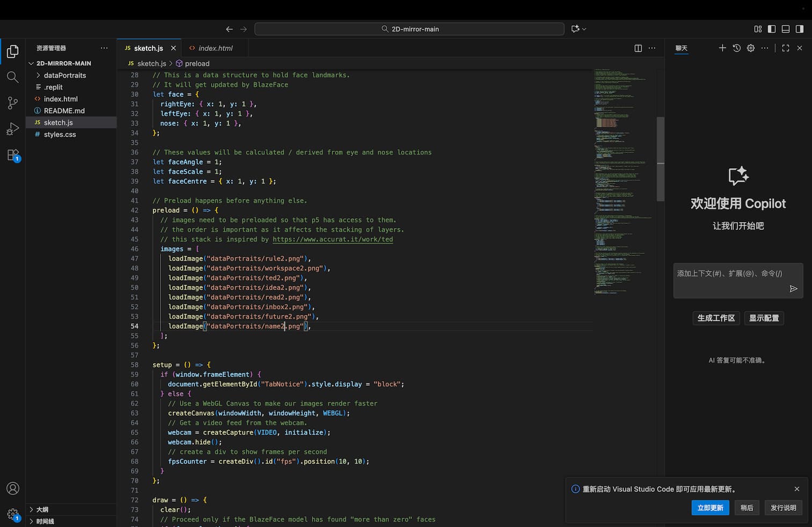This screenshot has width=812, height=527.
Task: Open the Search view in activity bar
Action: (x=12, y=77)
